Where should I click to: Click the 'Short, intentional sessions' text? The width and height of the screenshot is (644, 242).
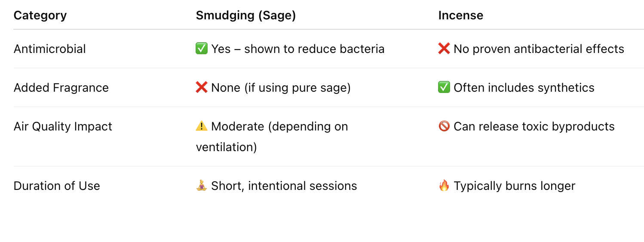coord(284,186)
